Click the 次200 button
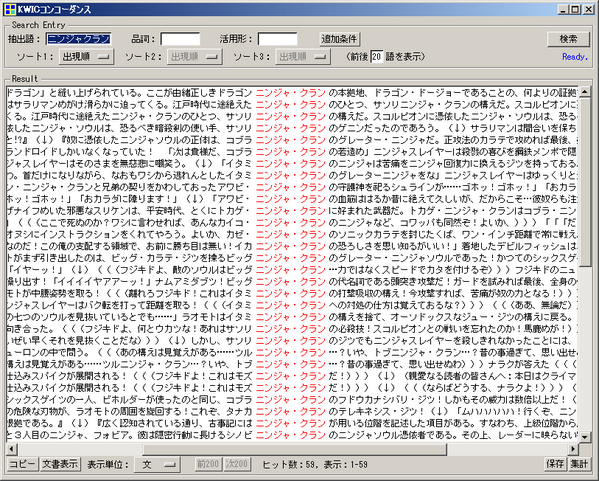This screenshot has width=599, height=481. (236, 464)
